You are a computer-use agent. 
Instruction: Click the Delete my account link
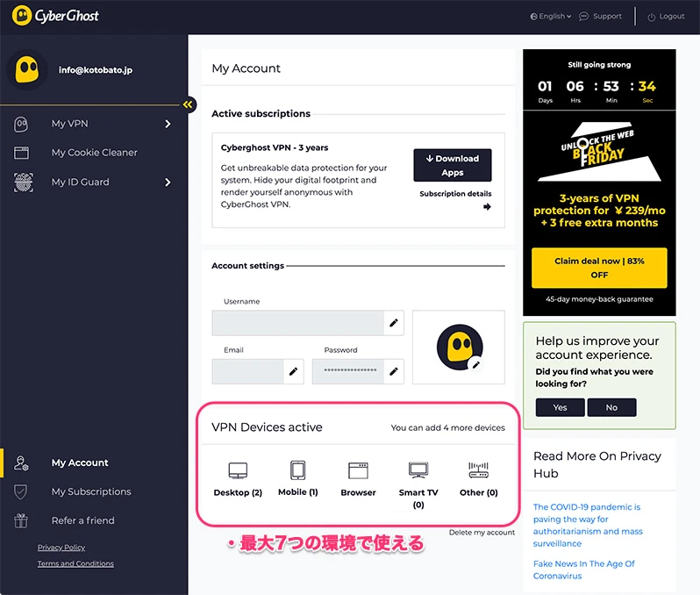[x=482, y=533]
